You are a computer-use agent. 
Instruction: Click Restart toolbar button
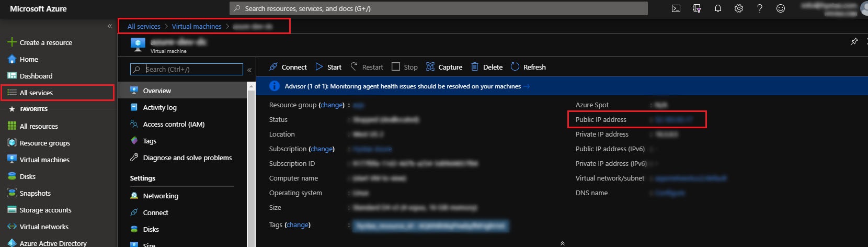pos(367,67)
